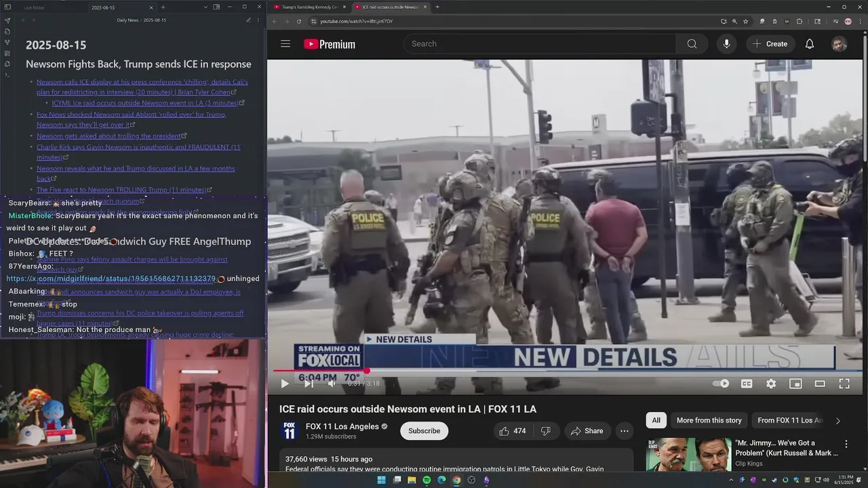The image size is (868, 488).
Task: Start voice search with the microphone icon
Action: pos(726,44)
